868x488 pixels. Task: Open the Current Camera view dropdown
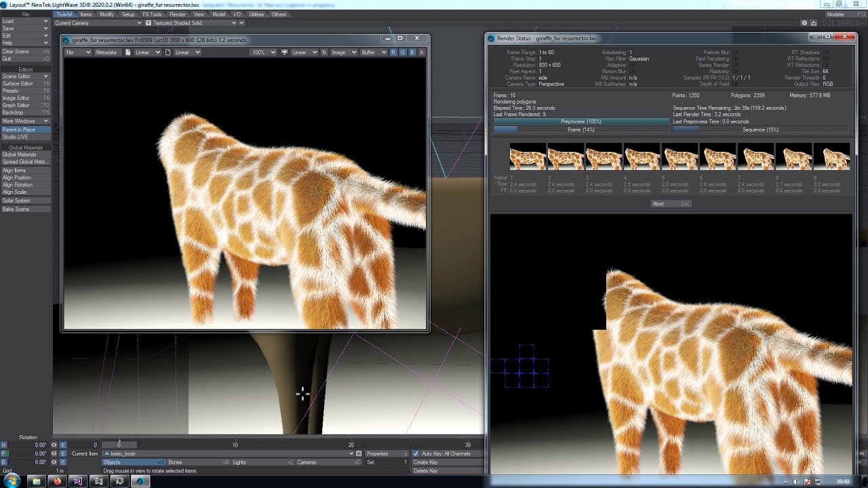coord(98,23)
